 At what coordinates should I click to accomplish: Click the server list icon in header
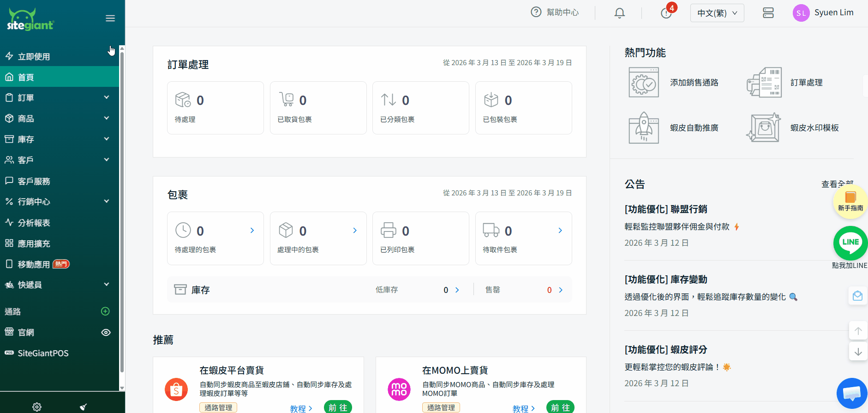(768, 13)
